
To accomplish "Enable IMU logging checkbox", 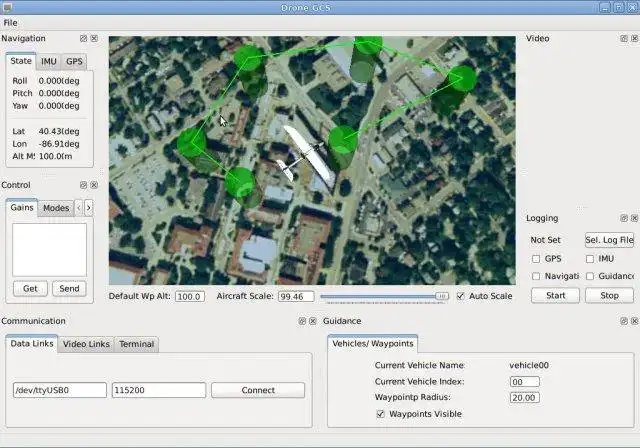I will [x=590, y=259].
